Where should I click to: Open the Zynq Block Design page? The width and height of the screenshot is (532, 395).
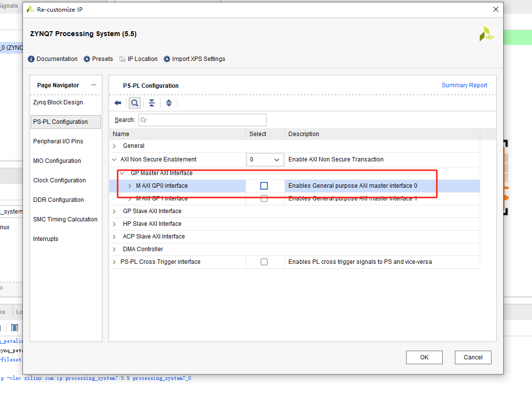pos(58,102)
